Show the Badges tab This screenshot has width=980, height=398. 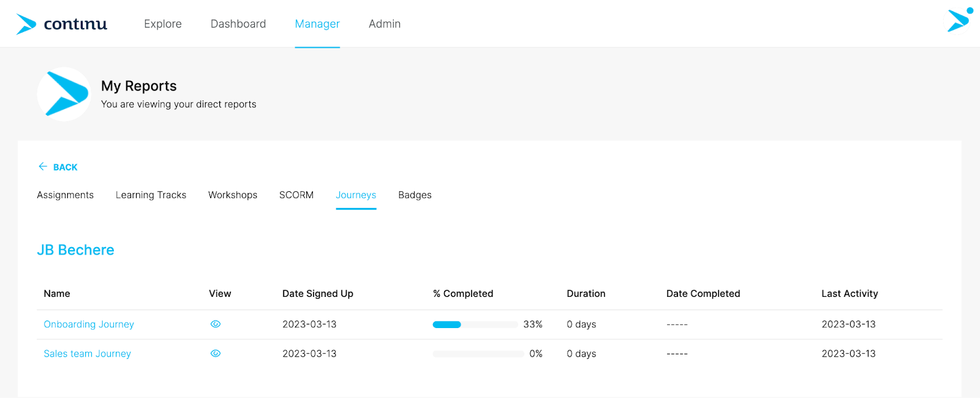pos(415,195)
